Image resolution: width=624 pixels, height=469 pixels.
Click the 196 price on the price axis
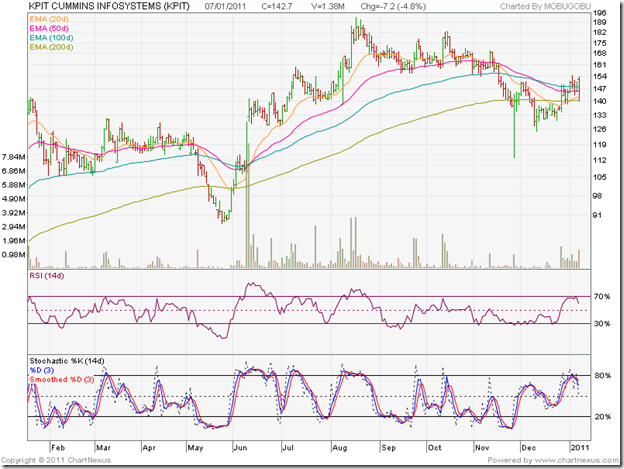tap(601, 15)
